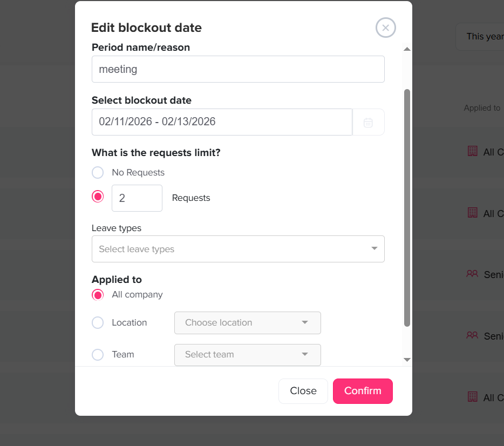Select the numbered Requests limit radio button
Screen dimensions: 504x446
(x=98, y=197)
